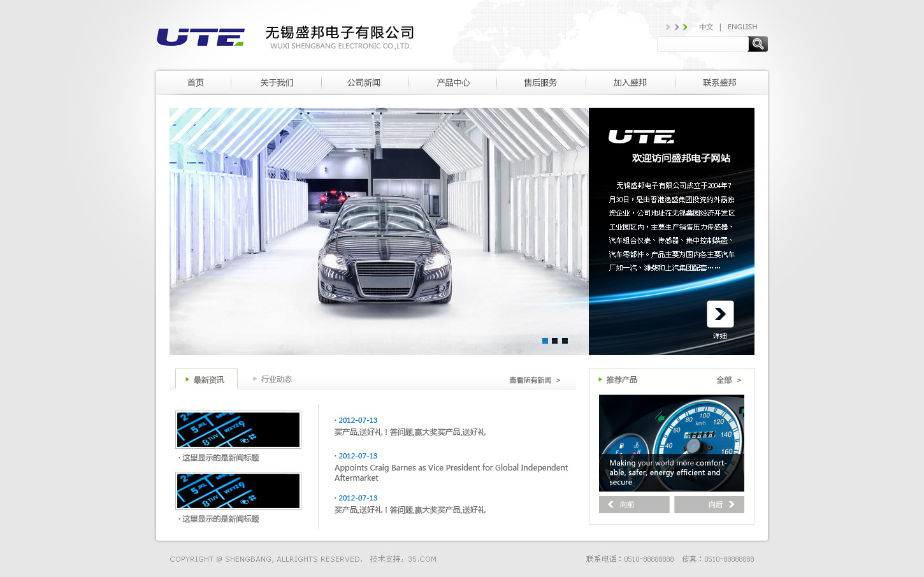Open the Craig Barnes Vice President news

(451, 472)
